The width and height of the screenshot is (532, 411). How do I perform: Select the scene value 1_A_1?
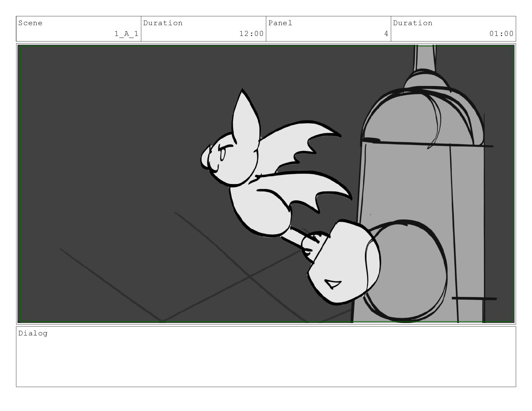tap(126, 34)
